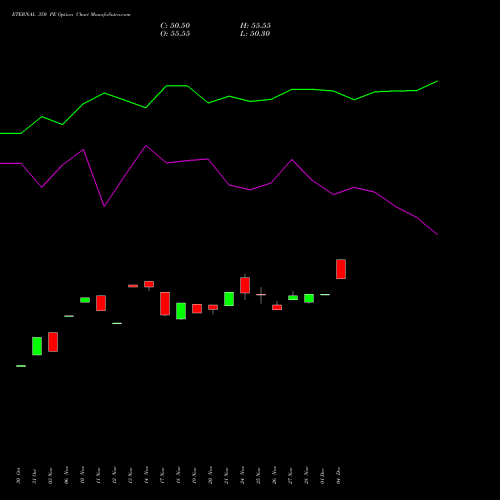Click the green candle for 31 Oct
Viewport: 500px width, 500px height.
coord(37,346)
